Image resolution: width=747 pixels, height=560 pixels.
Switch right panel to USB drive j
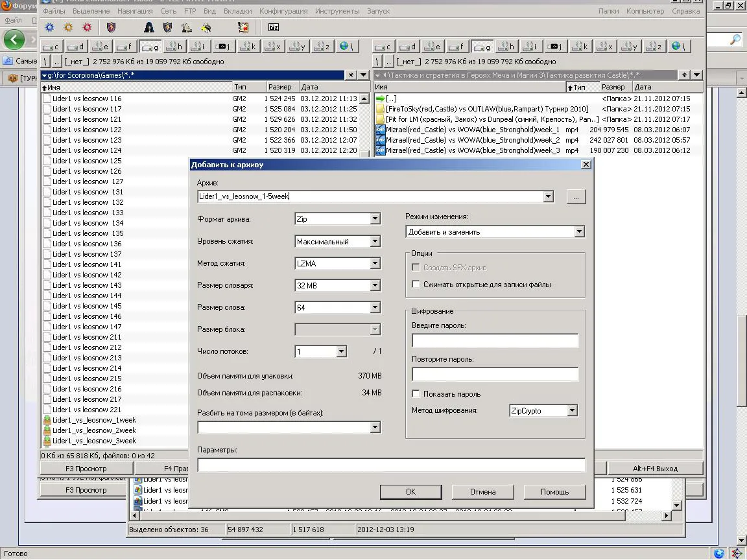[x=555, y=47]
